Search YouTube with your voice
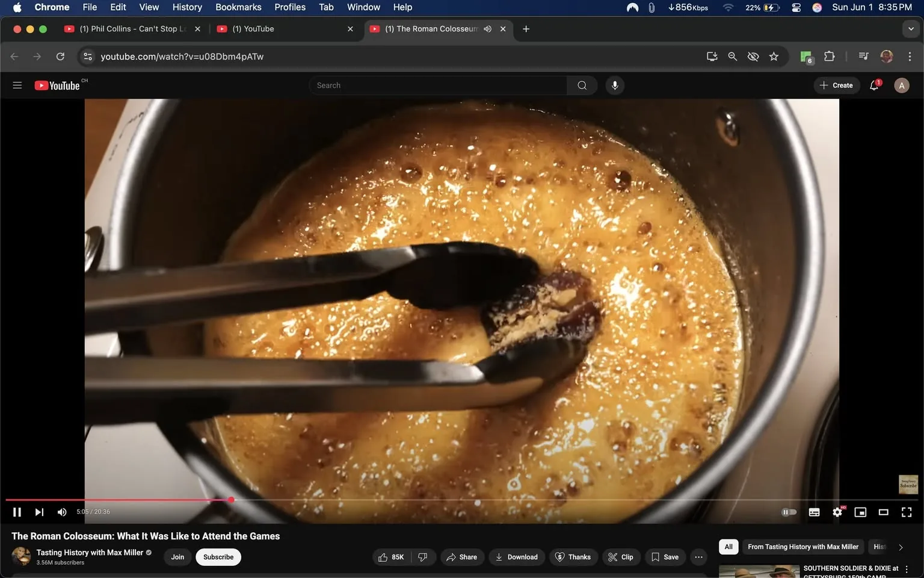The height and width of the screenshot is (578, 924). click(614, 85)
